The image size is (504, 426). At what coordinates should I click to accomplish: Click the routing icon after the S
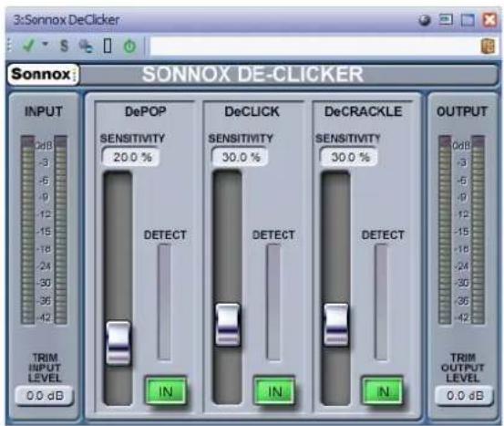coord(87,46)
